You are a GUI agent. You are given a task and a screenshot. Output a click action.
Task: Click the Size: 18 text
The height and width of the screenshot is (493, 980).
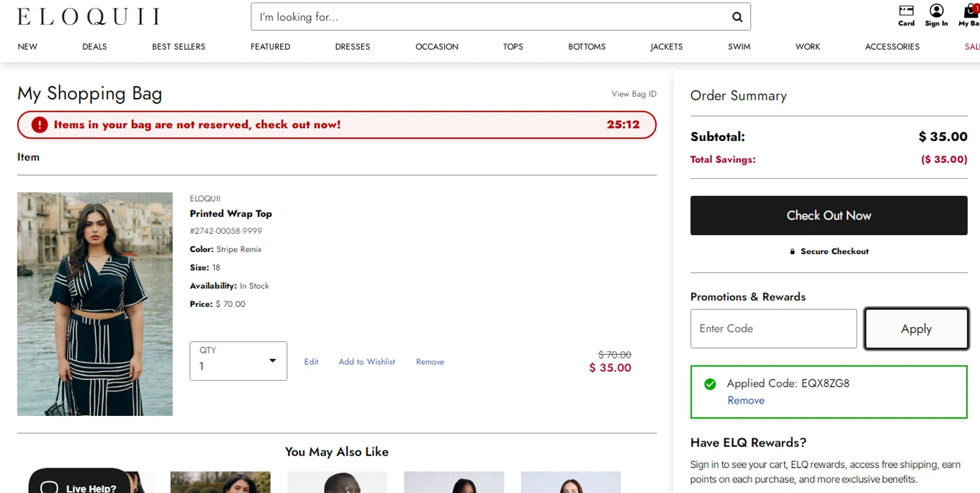205,268
